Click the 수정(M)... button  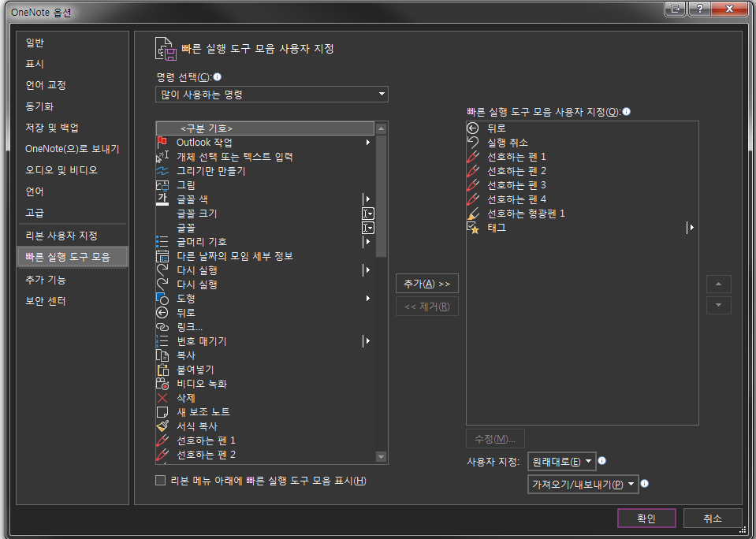[495, 439]
